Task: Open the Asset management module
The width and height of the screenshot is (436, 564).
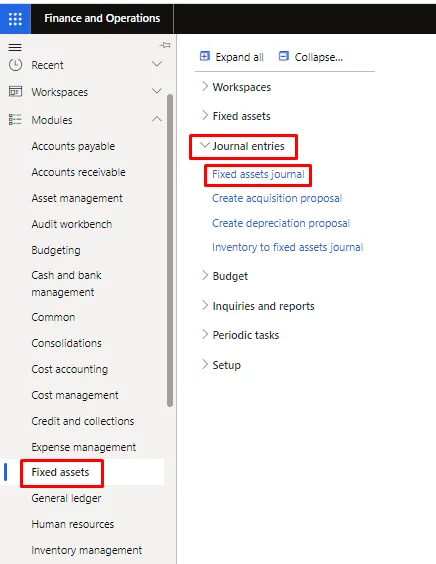Action: click(x=77, y=198)
